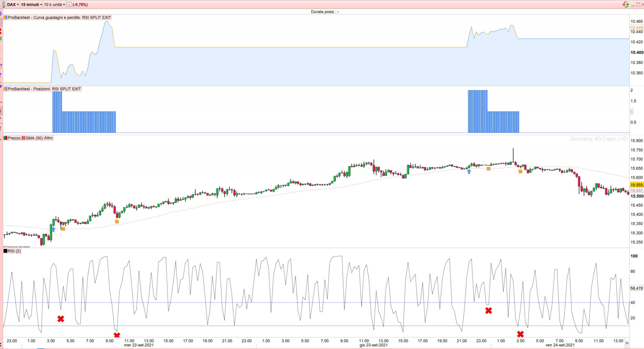
Task: Click the SMA (50) indicator label
Action: click(34, 138)
